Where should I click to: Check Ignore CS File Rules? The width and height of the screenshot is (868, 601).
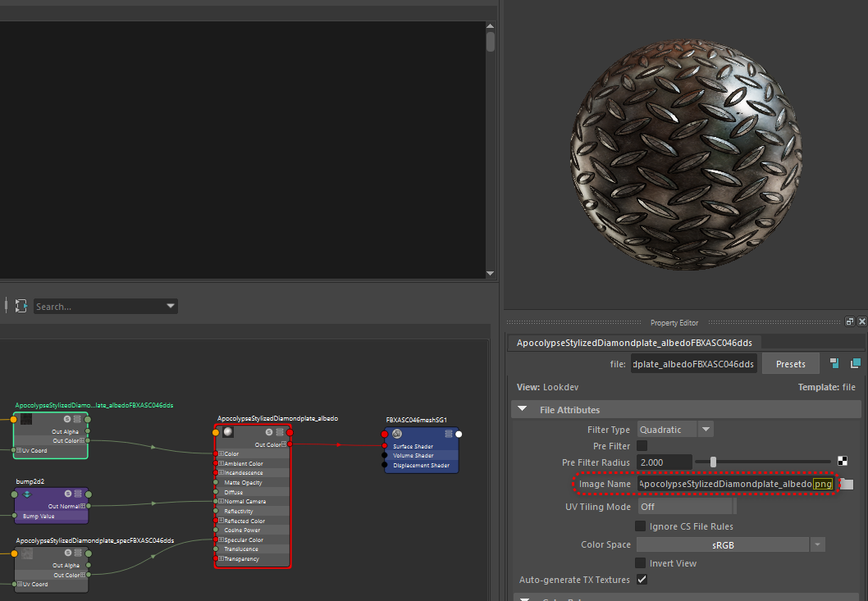point(641,526)
